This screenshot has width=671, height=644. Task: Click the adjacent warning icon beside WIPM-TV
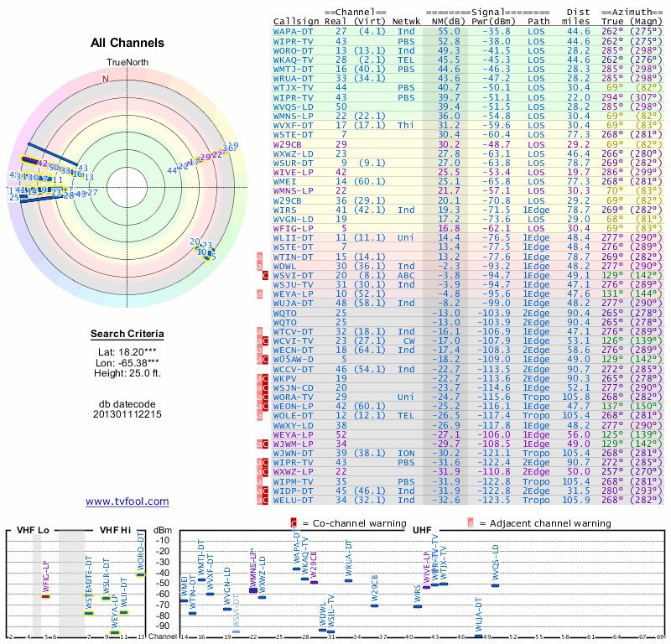click(x=259, y=481)
